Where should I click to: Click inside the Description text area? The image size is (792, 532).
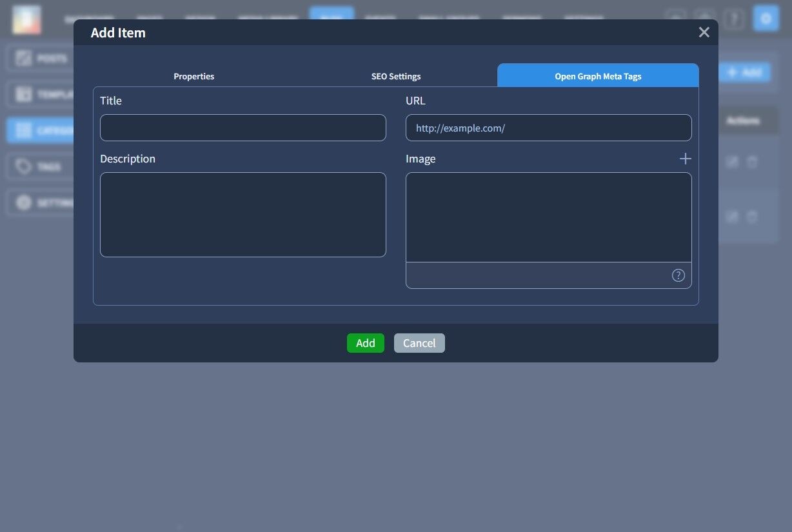pos(243,215)
